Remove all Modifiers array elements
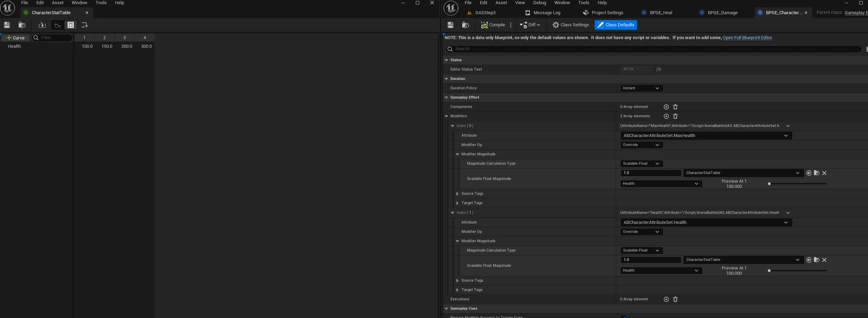The image size is (868, 318). click(x=675, y=116)
